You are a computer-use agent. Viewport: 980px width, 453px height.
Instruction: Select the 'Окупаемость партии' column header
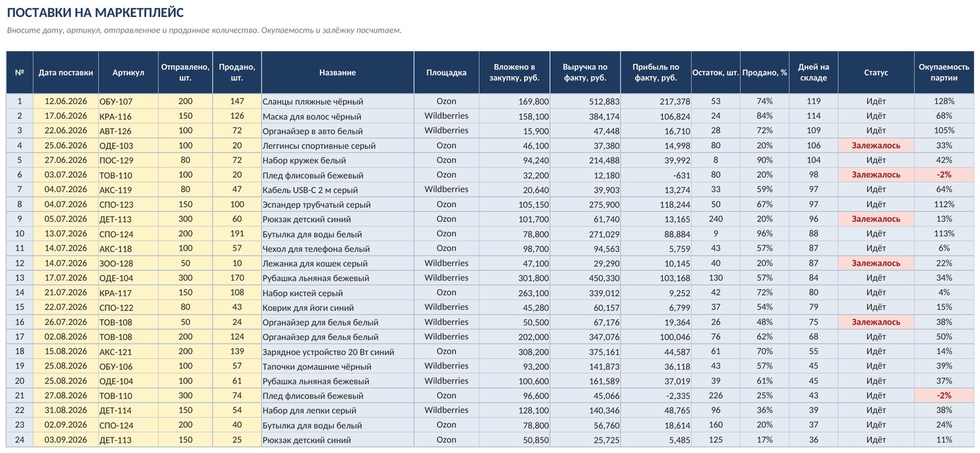tap(944, 72)
